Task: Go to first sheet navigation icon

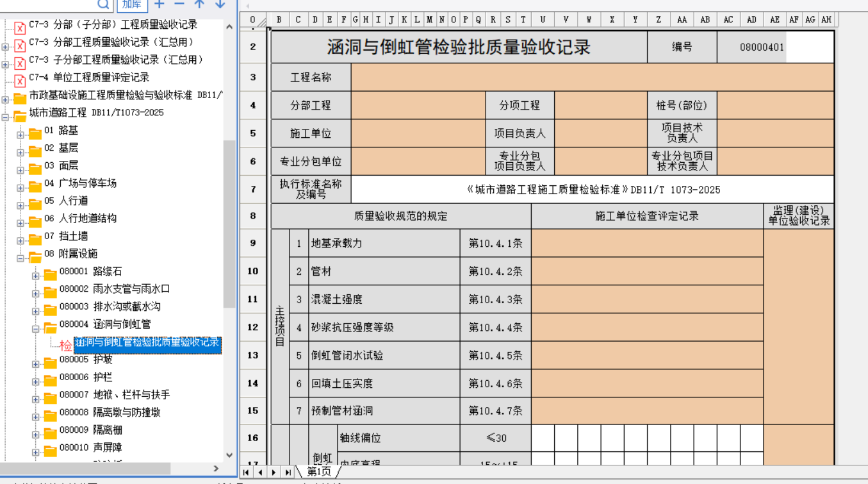Action: [x=246, y=472]
